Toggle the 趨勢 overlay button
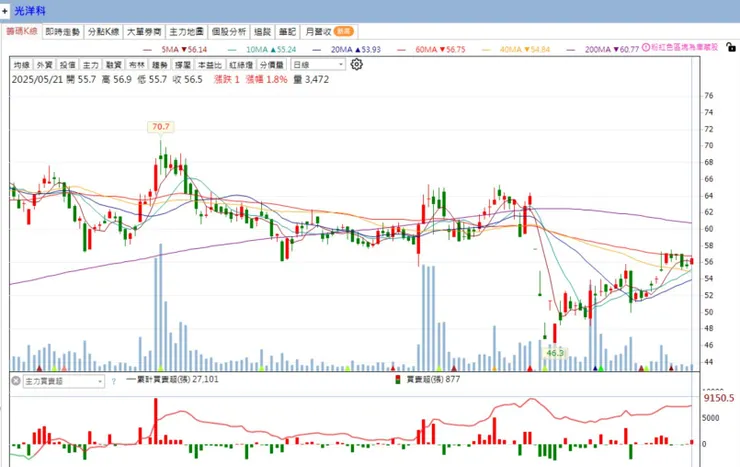Image resolution: width=740 pixels, height=467 pixels. pyautogui.click(x=160, y=65)
